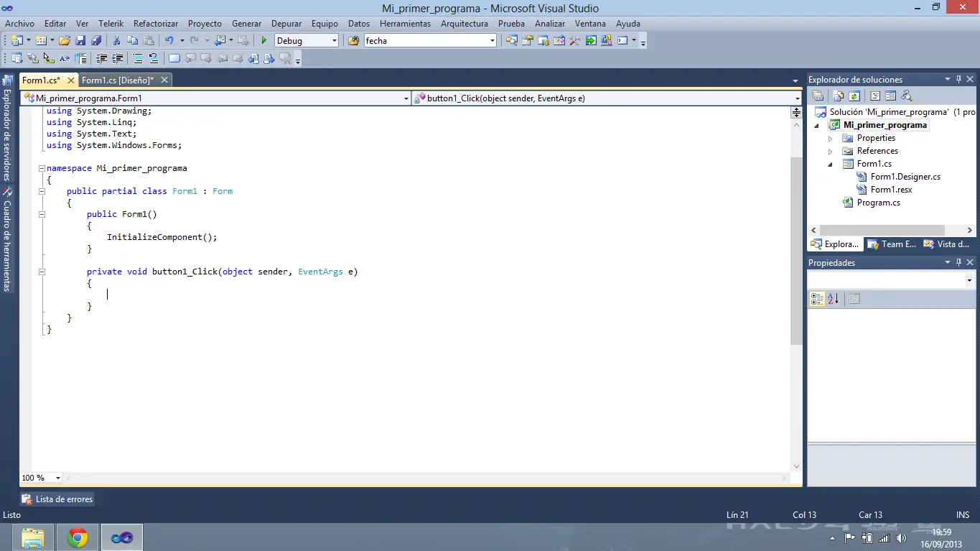980x551 pixels.
Task: Click Show All Files in Solution Explorer
Action: (x=839, y=96)
